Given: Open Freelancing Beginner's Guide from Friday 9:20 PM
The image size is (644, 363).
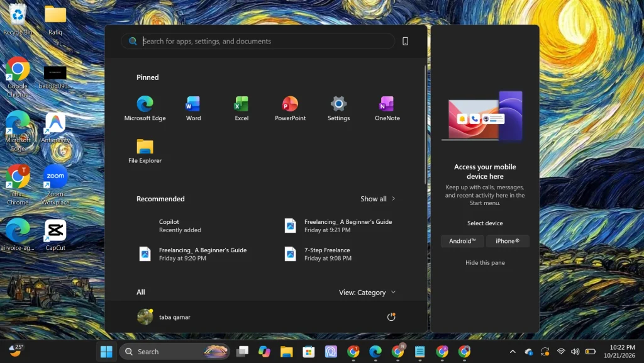Looking at the screenshot, I should 192,254.
